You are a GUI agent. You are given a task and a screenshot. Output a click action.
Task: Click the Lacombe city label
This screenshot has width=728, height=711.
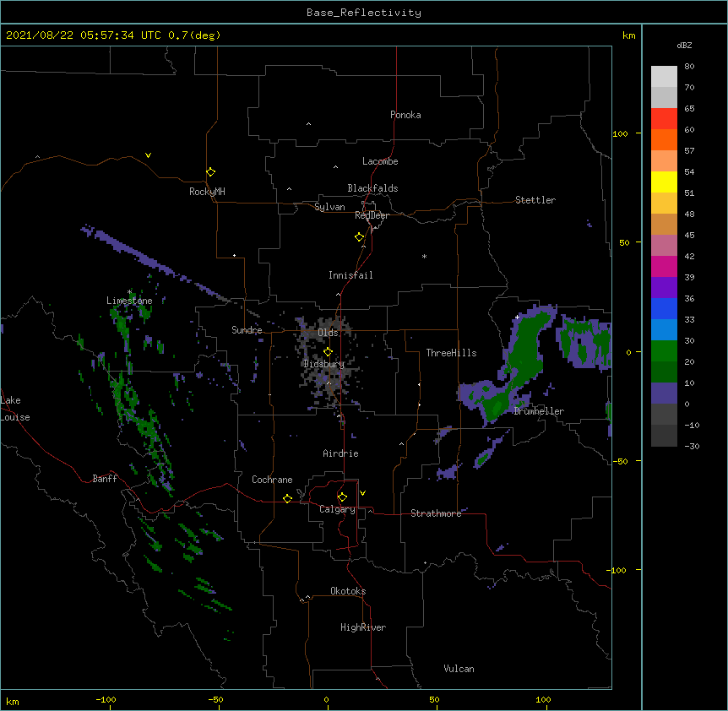[x=380, y=161]
